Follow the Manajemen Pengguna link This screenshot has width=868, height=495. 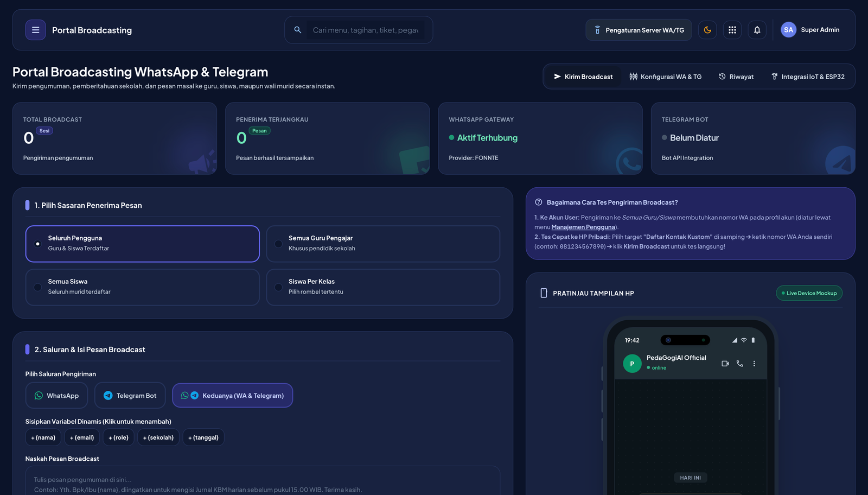(583, 227)
